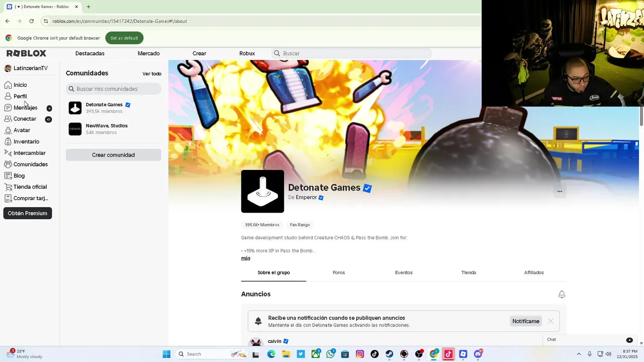Open Intercambiar in the sidebar
Screen dimensions: 644x362
click(x=25, y=153)
